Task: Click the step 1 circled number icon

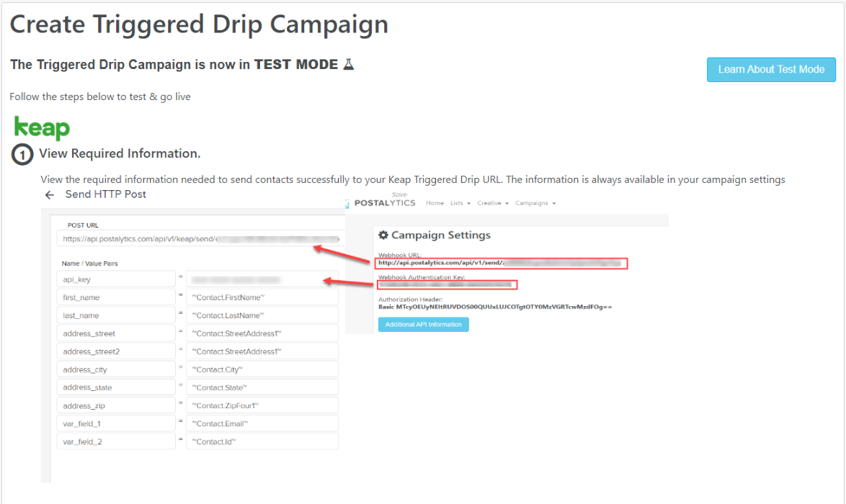Action: (x=22, y=155)
